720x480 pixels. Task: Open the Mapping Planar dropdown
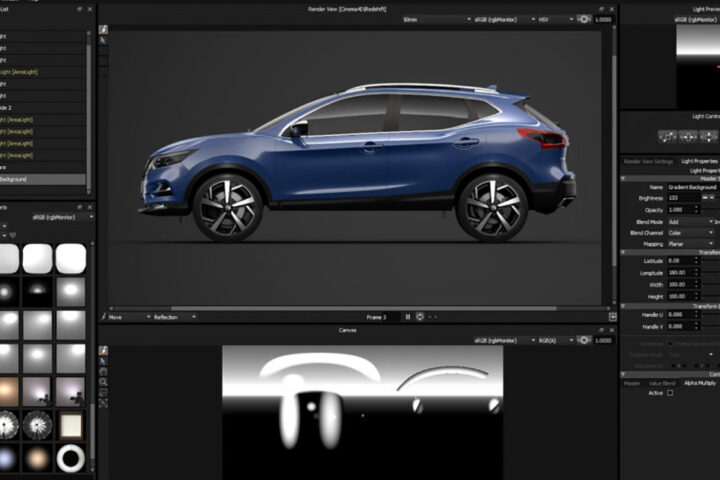690,244
